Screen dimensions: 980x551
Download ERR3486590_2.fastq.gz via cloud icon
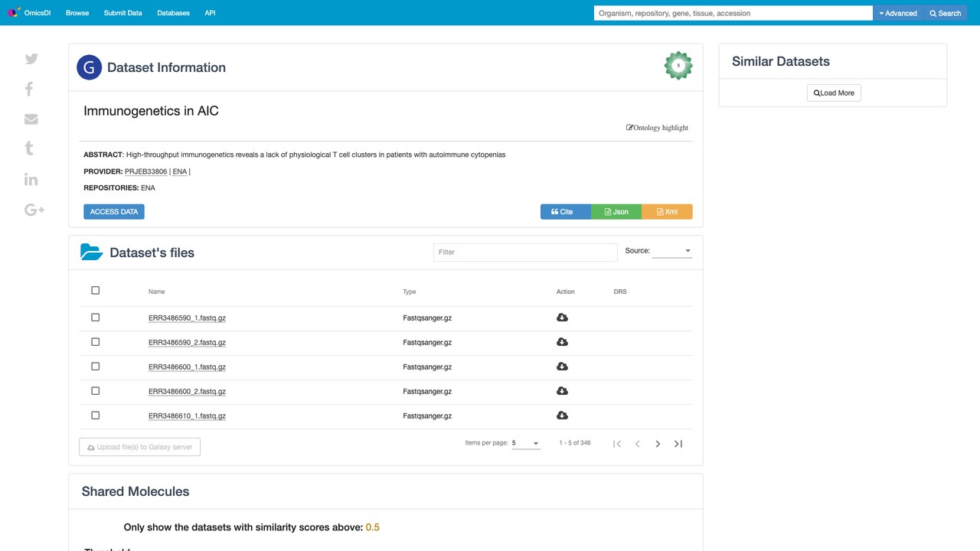click(562, 342)
